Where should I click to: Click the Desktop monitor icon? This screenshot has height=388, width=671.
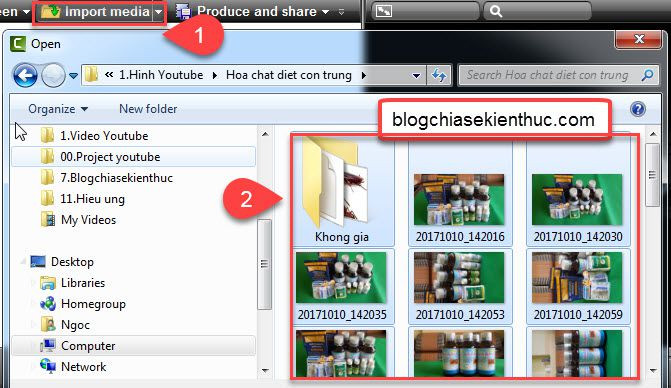38,262
